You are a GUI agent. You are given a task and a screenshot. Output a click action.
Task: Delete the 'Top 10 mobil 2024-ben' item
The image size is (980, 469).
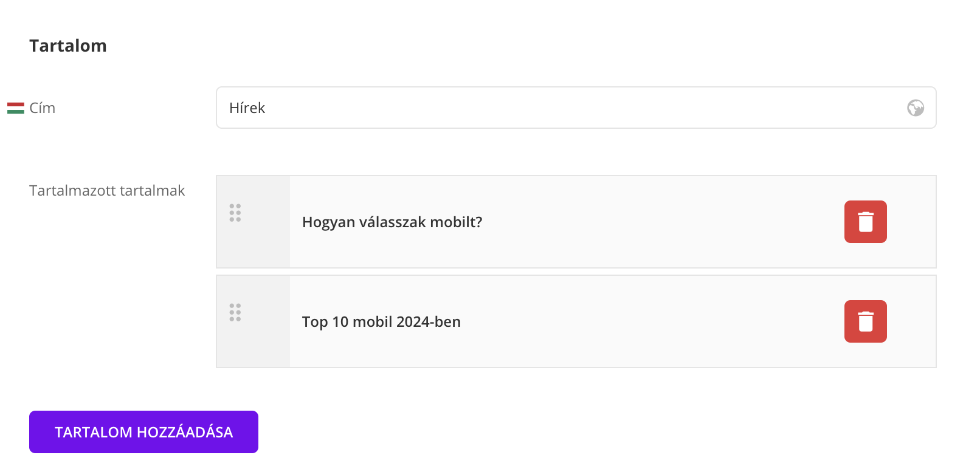pyautogui.click(x=865, y=321)
